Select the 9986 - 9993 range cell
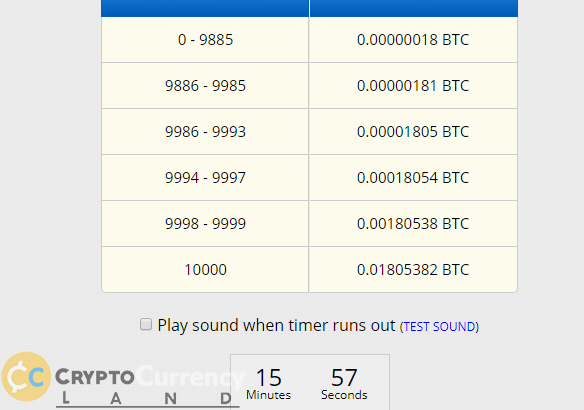 [205, 132]
